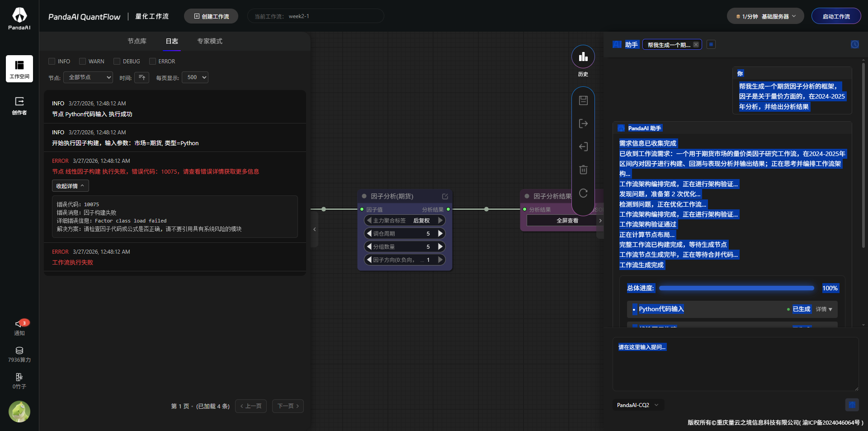Change the per-page display count dropdown
This screenshot has width=868, height=431.
point(195,77)
